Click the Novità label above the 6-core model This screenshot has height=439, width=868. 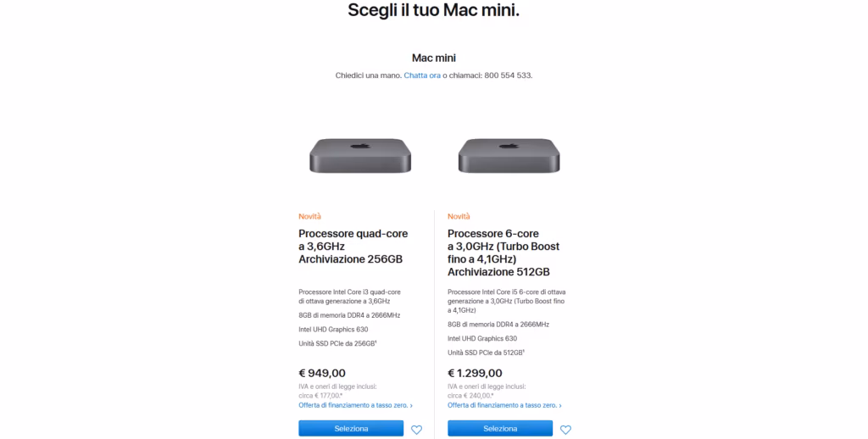[x=459, y=216]
